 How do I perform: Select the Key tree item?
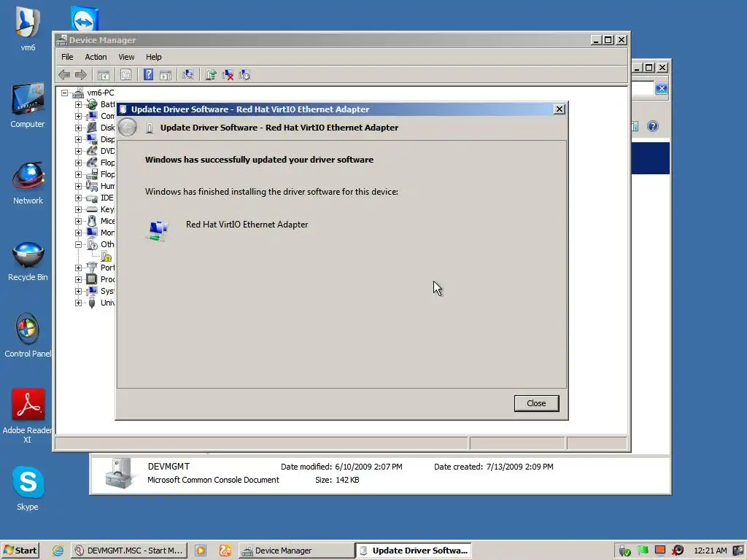[x=107, y=209]
